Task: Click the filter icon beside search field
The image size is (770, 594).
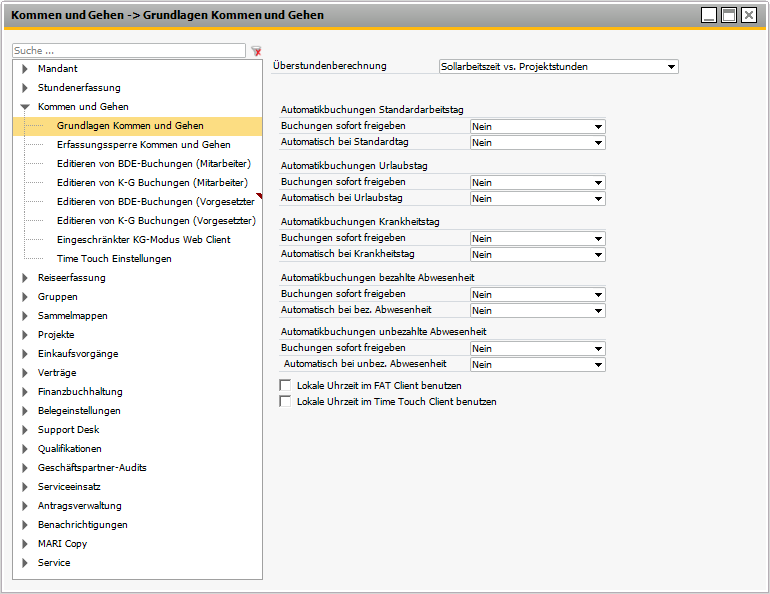Action: point(256,51)
